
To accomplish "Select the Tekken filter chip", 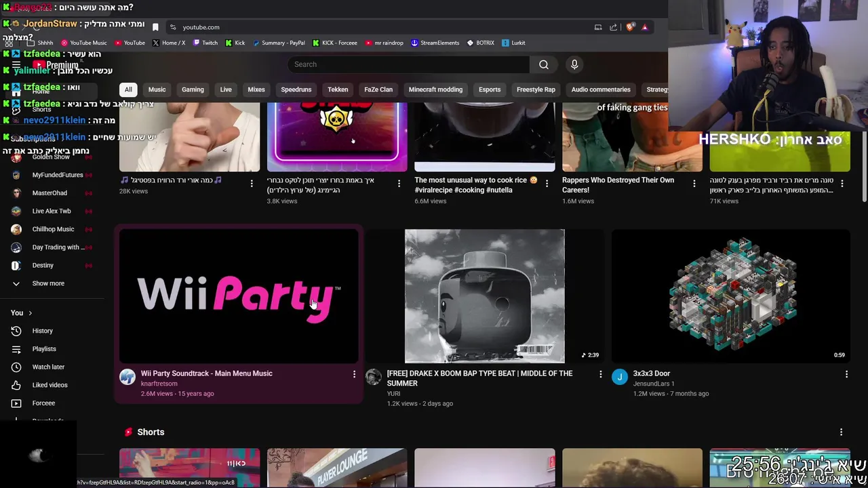I will click(338, 89).
